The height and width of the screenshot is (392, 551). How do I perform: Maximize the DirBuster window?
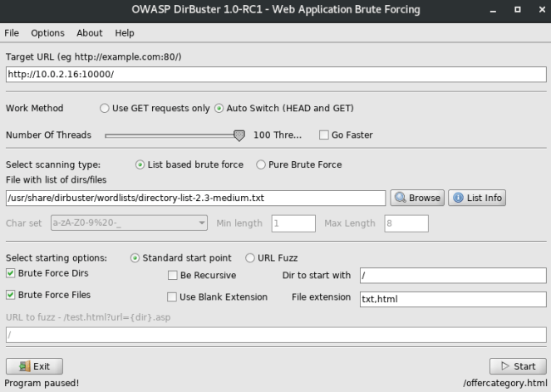click(518, 9)
